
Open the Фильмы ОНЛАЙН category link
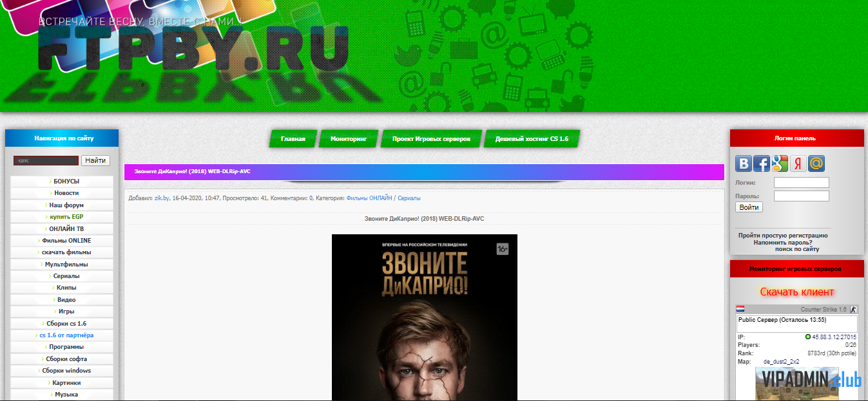click(369, 198)
